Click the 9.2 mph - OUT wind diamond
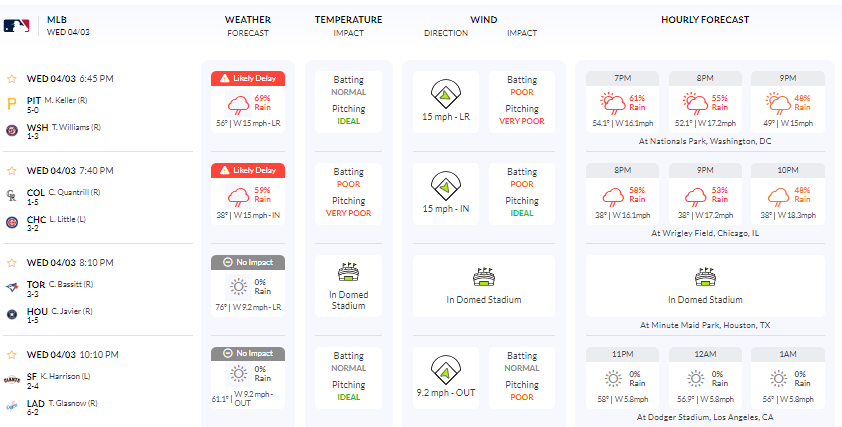This screenshot has width=842, height=427. point(444,370)
